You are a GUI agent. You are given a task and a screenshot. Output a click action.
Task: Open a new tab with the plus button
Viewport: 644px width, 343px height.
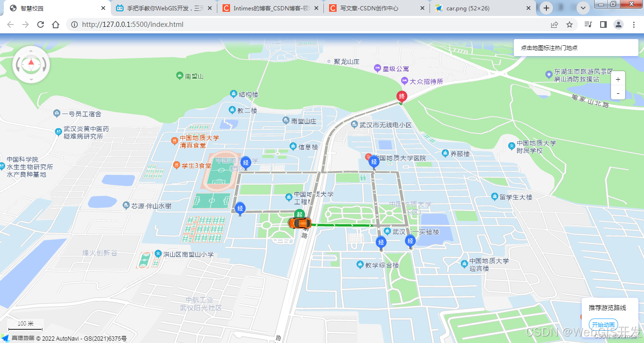[546, 8]
